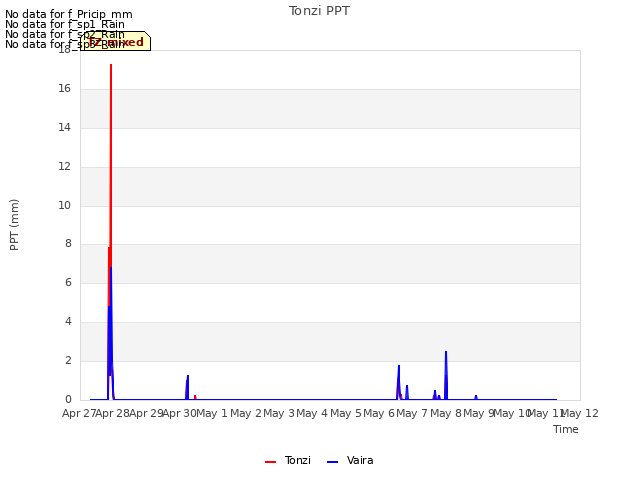Click the 'No data for f_sp1_Rain' message
This screenshot has height=480, width=640.
pos(65,24)
